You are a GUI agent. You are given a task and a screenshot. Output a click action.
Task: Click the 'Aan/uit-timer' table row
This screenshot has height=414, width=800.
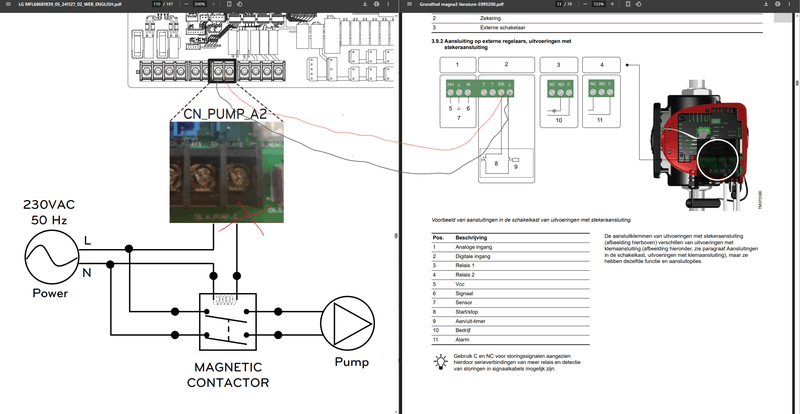(x=510, y=321)
